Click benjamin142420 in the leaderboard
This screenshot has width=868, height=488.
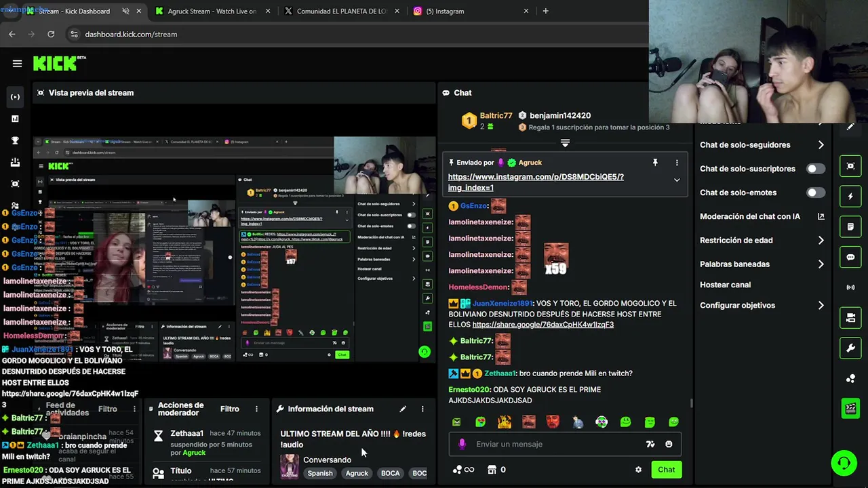click(x=560, y=116)
